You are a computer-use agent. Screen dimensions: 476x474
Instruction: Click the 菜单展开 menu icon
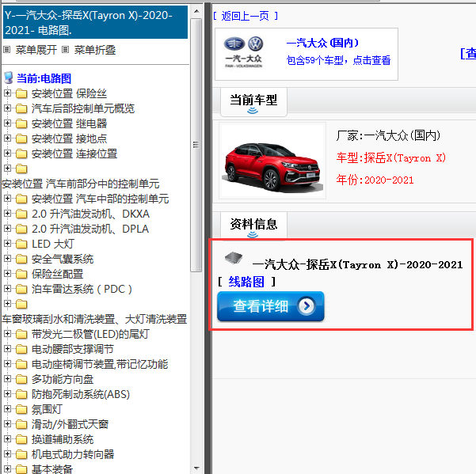click(x=6, y=50)
